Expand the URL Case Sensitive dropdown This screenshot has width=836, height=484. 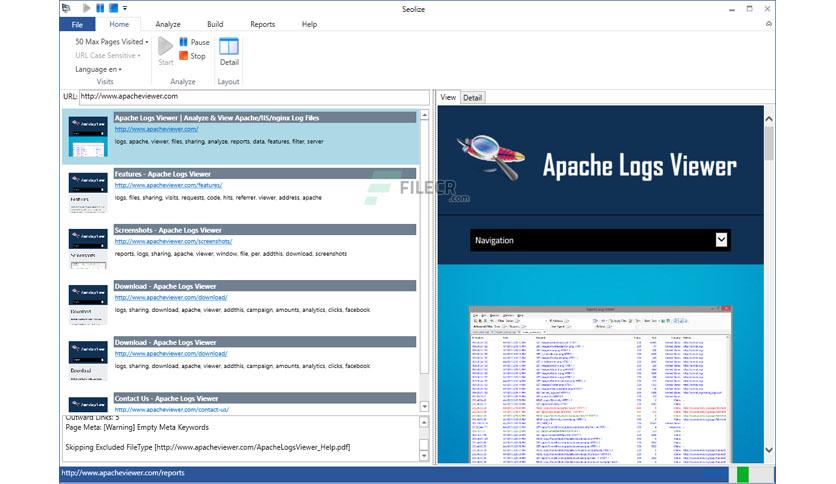(x=108, y=55)
